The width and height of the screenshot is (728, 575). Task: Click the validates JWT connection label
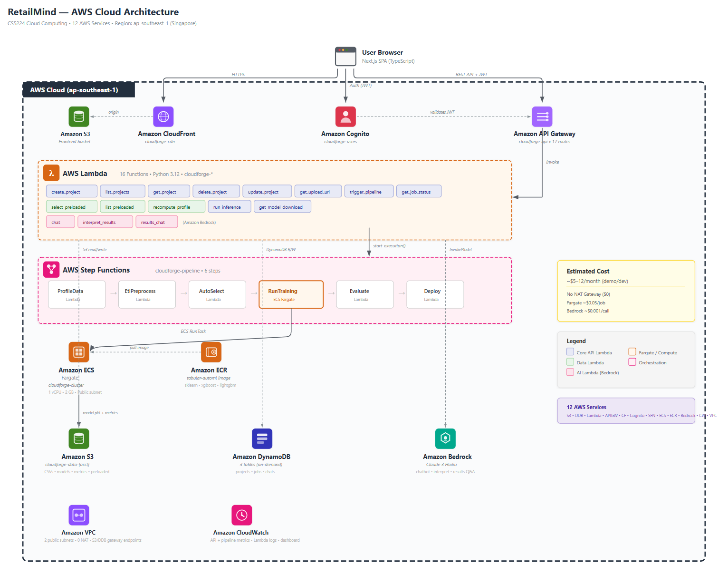[442, 112]
